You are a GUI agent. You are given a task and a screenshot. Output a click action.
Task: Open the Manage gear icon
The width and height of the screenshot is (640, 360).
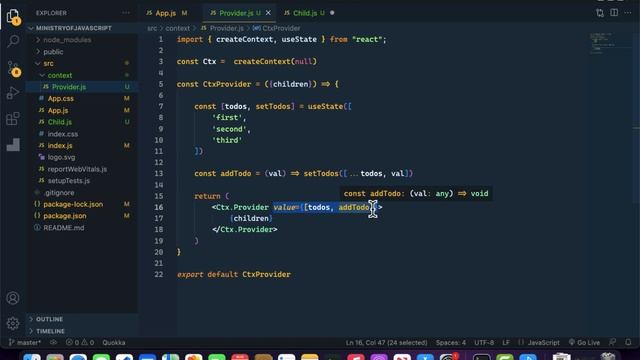tap(13, 323)
